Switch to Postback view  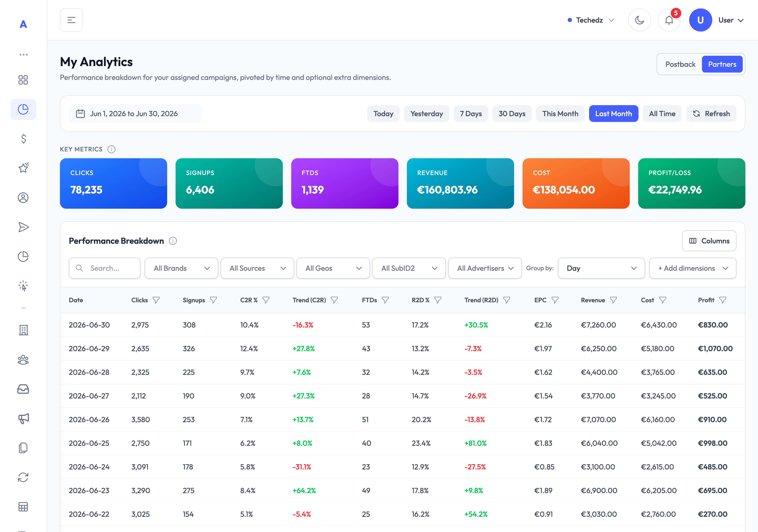click(x=680, y=64)
